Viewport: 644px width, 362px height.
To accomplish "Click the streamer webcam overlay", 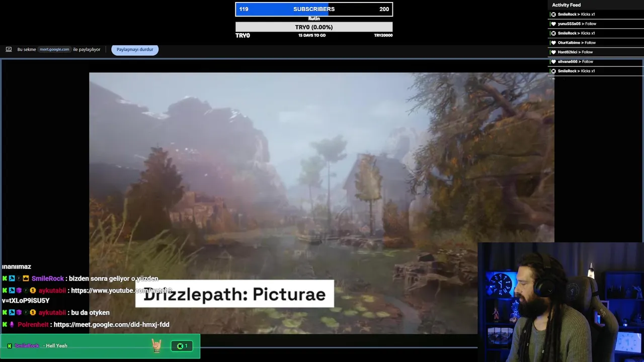I will point(560,303).
